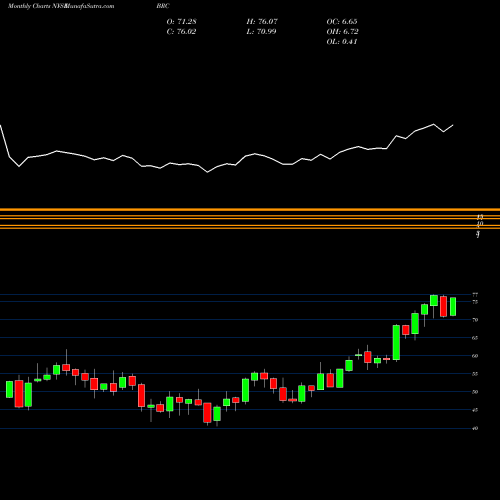Click the 45 price axis label

[475, 410]
